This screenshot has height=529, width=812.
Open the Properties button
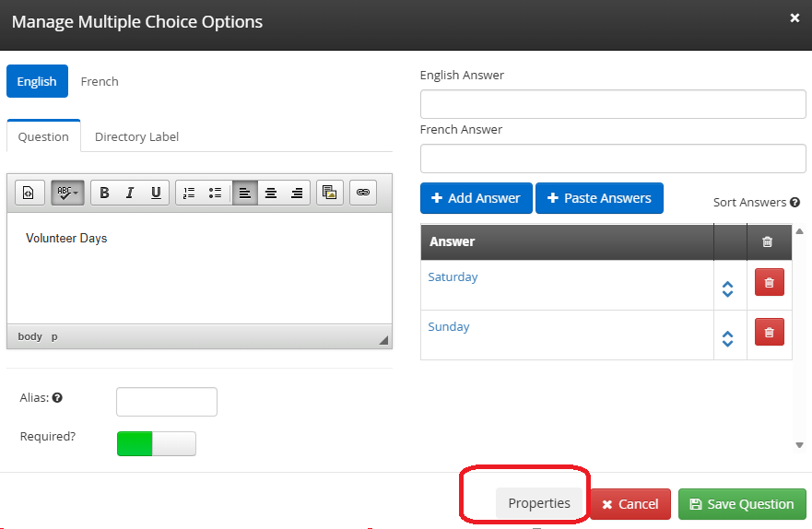click(539, 503)
